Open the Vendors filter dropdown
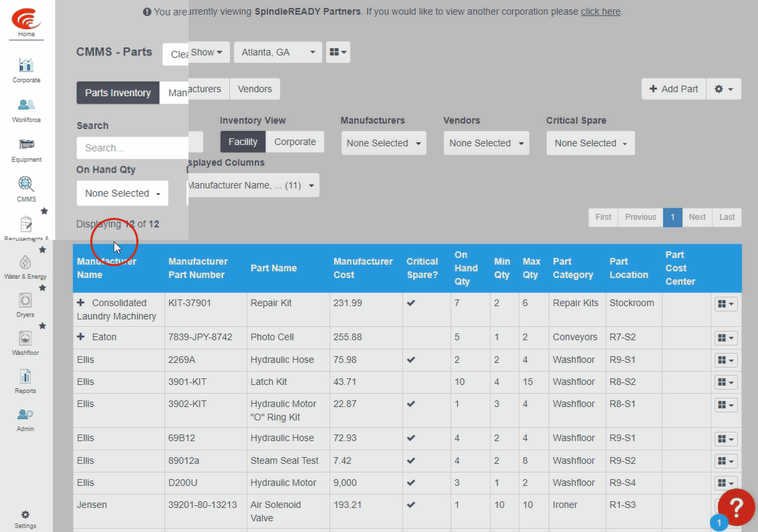 point(487,143)
